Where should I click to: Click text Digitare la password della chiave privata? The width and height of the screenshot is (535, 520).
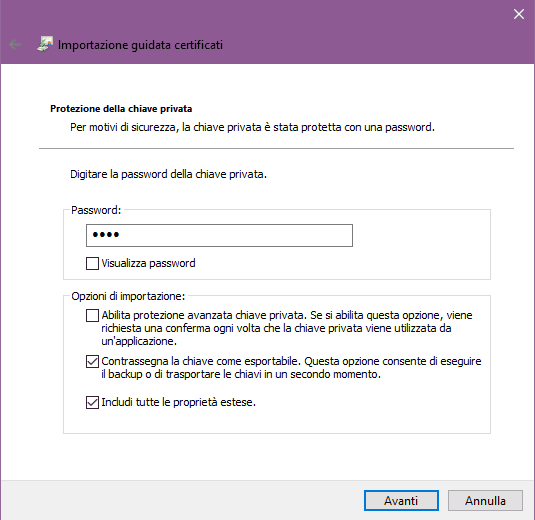point(168,174)
